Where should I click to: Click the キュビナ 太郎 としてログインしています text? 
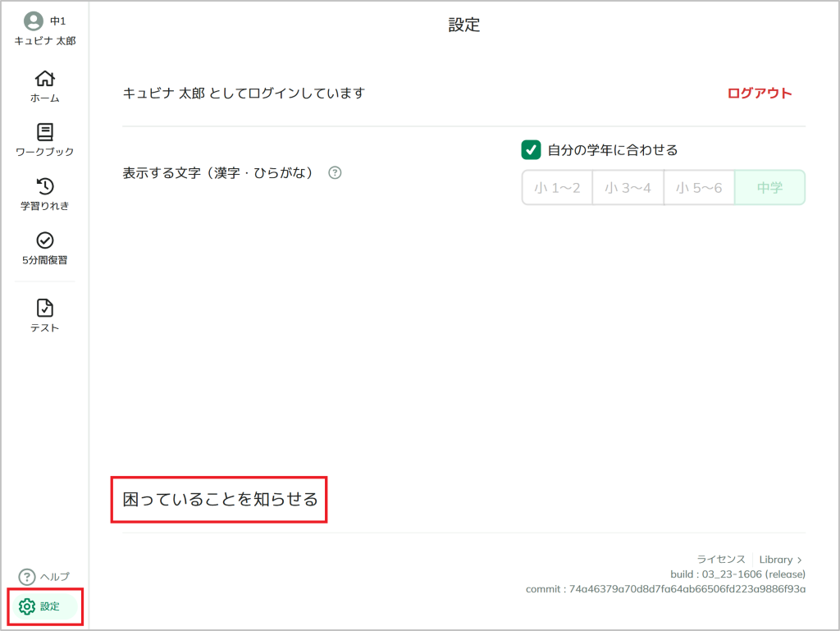tap(244, 94)
